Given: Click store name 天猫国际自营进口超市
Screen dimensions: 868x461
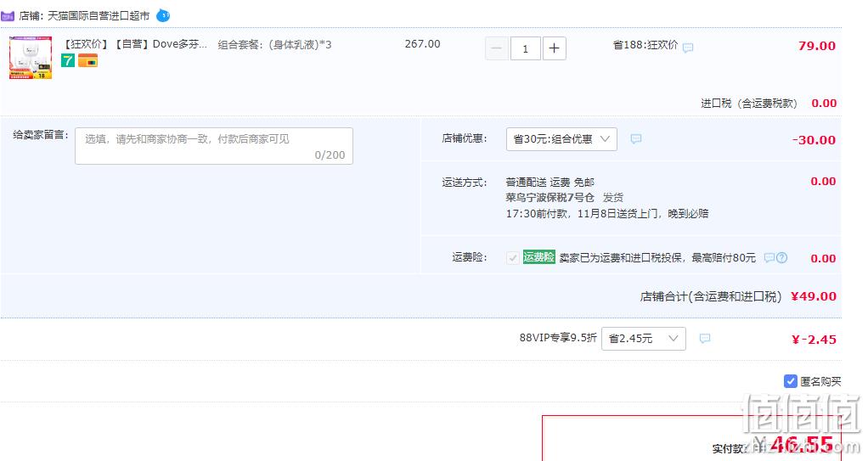Looking at the screenshot, I should [99, 16].
